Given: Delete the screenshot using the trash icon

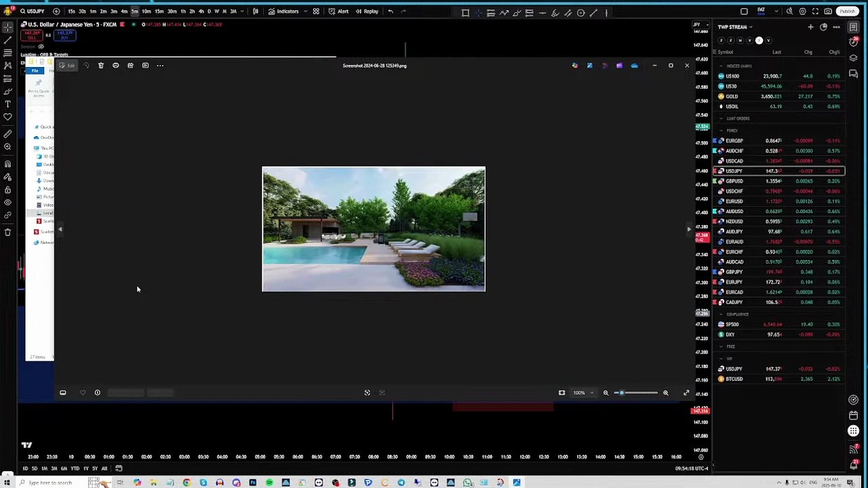Looking at the screenshot, I should (100, 66).
